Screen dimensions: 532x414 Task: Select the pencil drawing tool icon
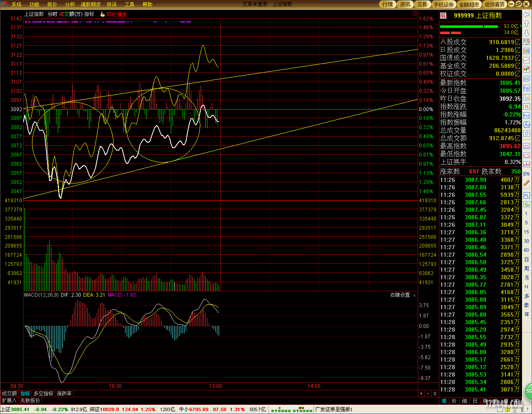(526, 183)
